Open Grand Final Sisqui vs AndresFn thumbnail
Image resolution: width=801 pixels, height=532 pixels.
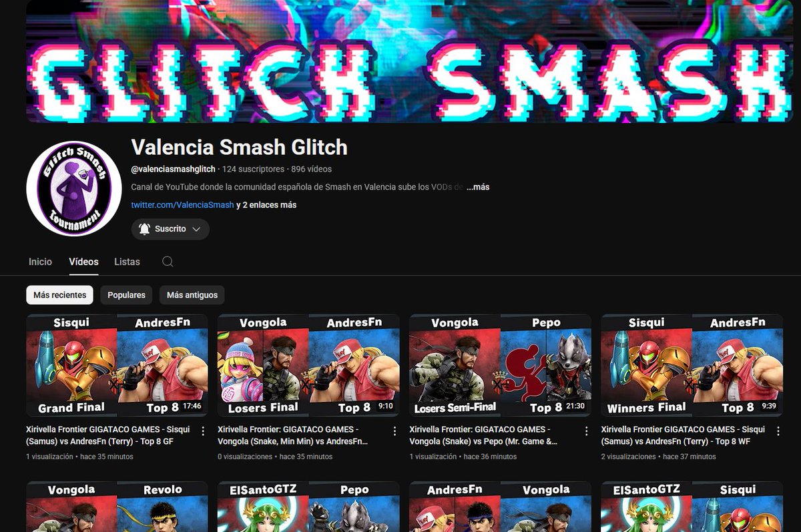pos(117,366)
